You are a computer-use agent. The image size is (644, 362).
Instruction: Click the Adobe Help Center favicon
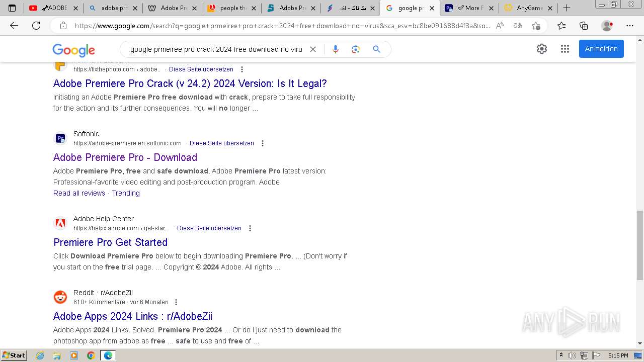[60, 223]
